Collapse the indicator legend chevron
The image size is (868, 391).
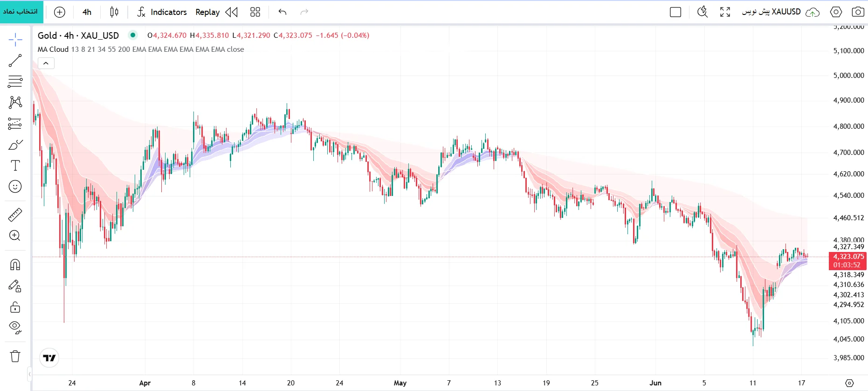tap(46, 63)
